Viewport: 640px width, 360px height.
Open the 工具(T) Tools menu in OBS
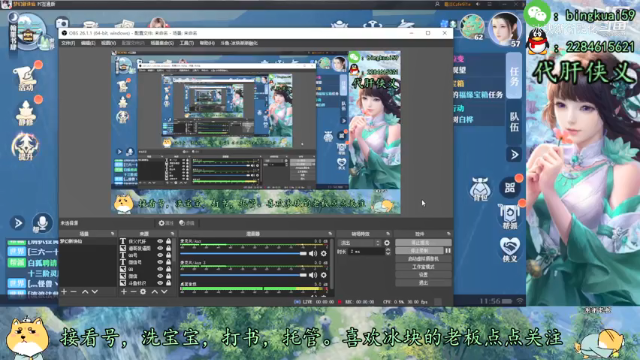tap(187, 43)
